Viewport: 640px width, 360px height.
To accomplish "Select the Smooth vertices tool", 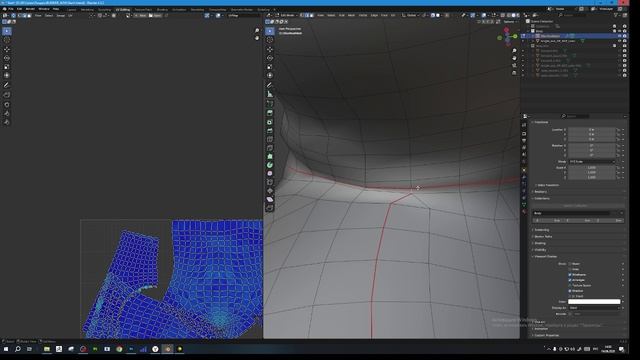I will (x=270, y=173).
